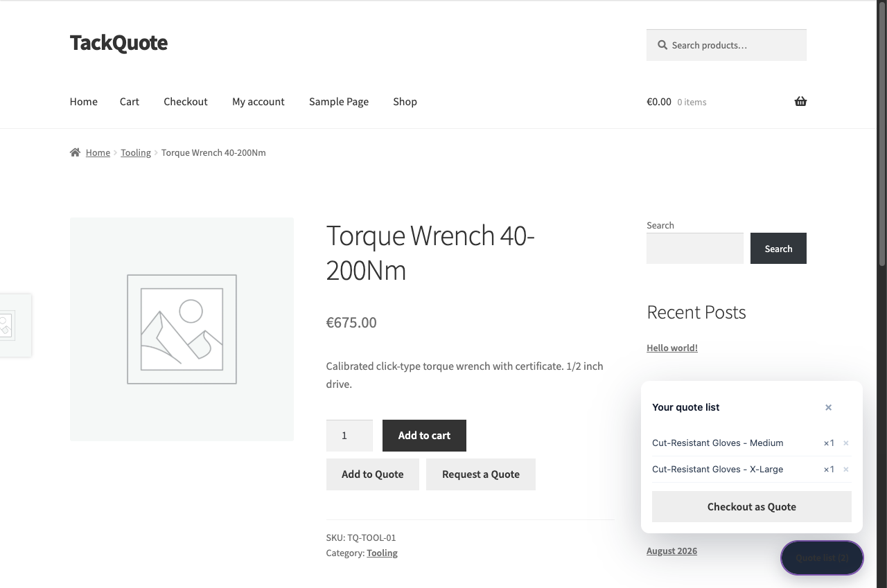Click the €0.00 cart total link
The width and height of the screenshot is (887, 588).
[x=659, y=102]
